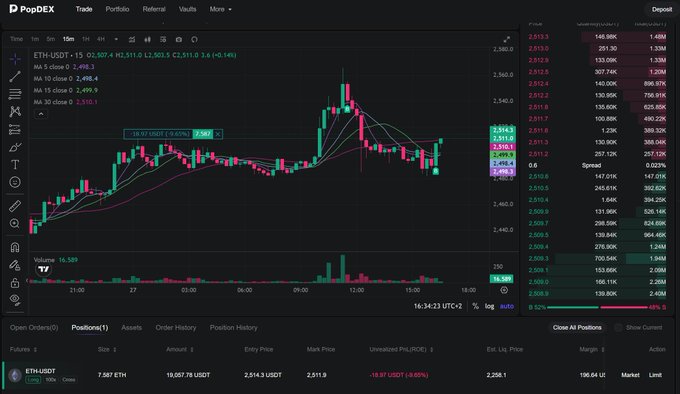Click the ETH coin icon in position row
The width and height of the screenshot is (680, 394).
(x=15, y=375)
